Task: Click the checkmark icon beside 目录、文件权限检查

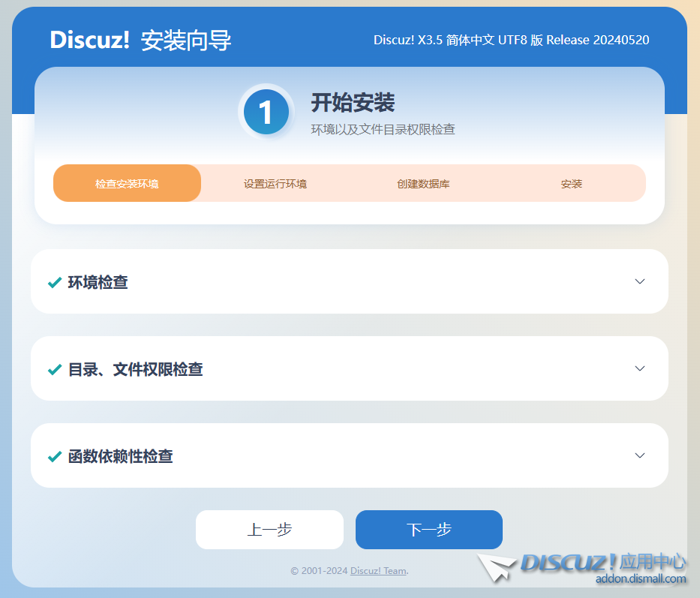Action: click(x=54, y=370)
